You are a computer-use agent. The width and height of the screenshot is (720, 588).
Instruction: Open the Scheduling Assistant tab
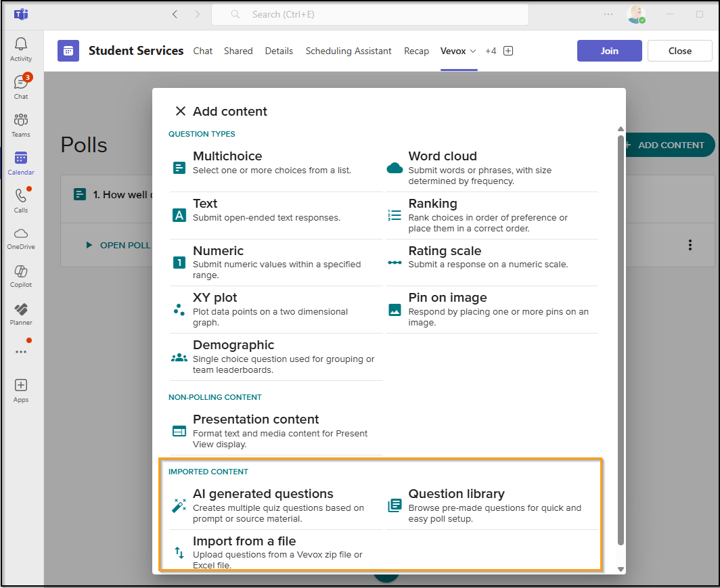[x=348, y=51]
